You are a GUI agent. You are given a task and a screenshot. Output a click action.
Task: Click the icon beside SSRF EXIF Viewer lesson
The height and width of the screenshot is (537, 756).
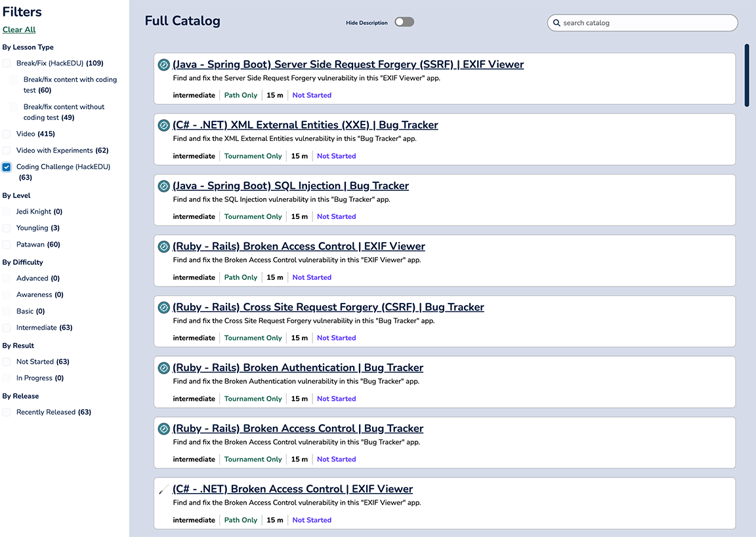point(164,65)
